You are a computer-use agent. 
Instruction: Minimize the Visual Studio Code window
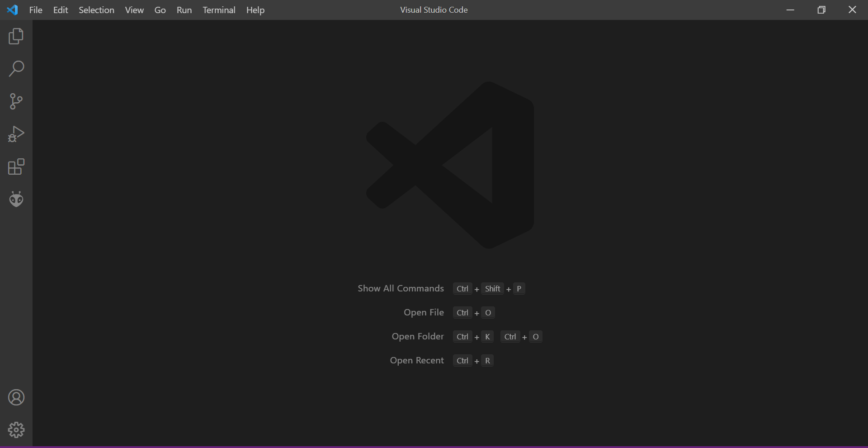[790, 10]
